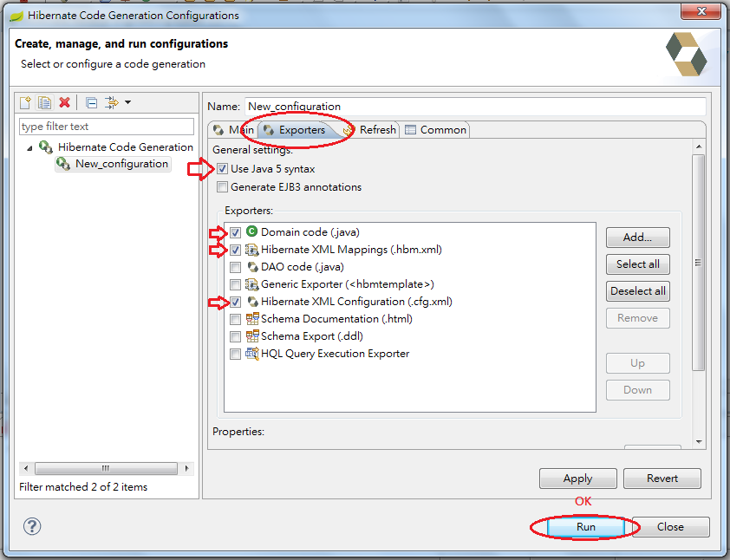This screenshot has height=560, width=730.
Task: Click the Run button
Action: [x=586, y=527]
